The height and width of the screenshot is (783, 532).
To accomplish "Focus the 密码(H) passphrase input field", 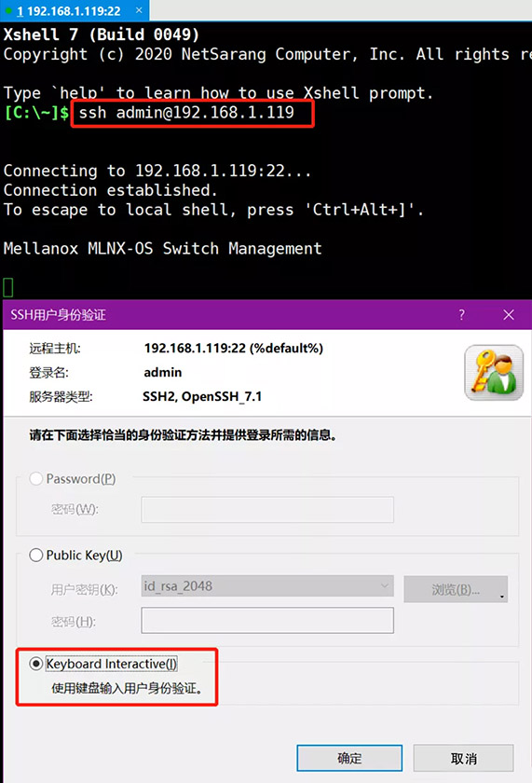I will tap(267, 620).
